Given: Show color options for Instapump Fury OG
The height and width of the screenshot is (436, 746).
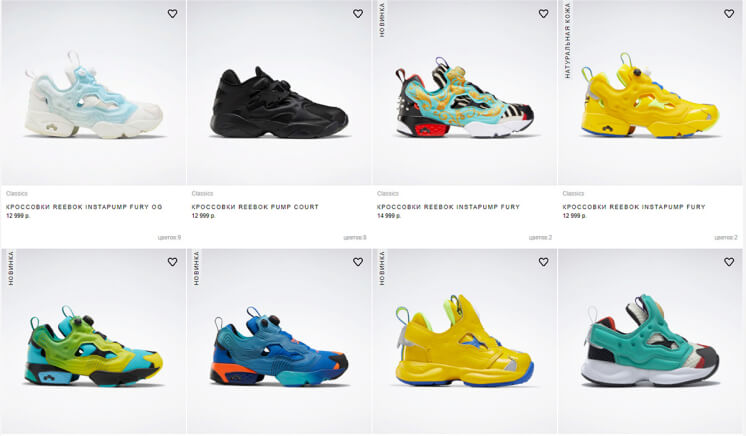Looking at the screenshot, I should [x=169, y=238].
